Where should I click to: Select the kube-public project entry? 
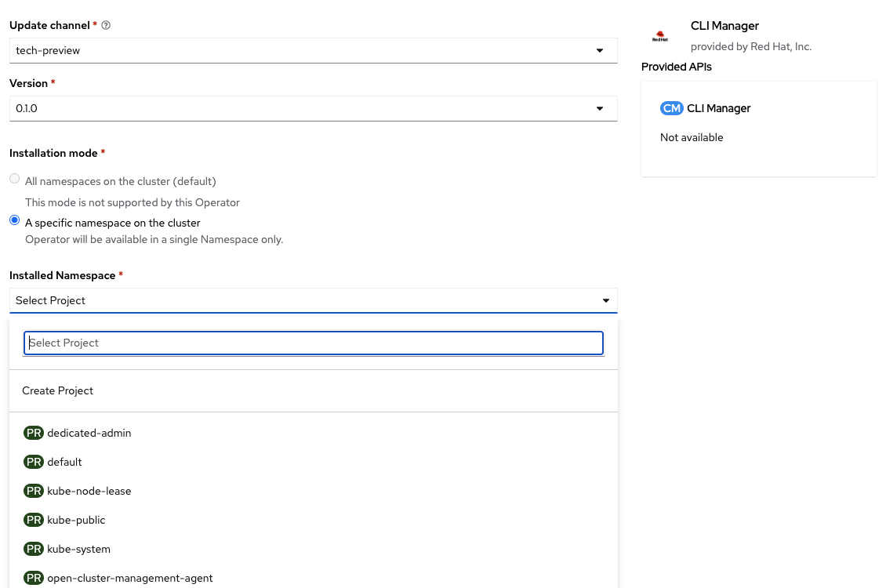(x=76, y=520)
